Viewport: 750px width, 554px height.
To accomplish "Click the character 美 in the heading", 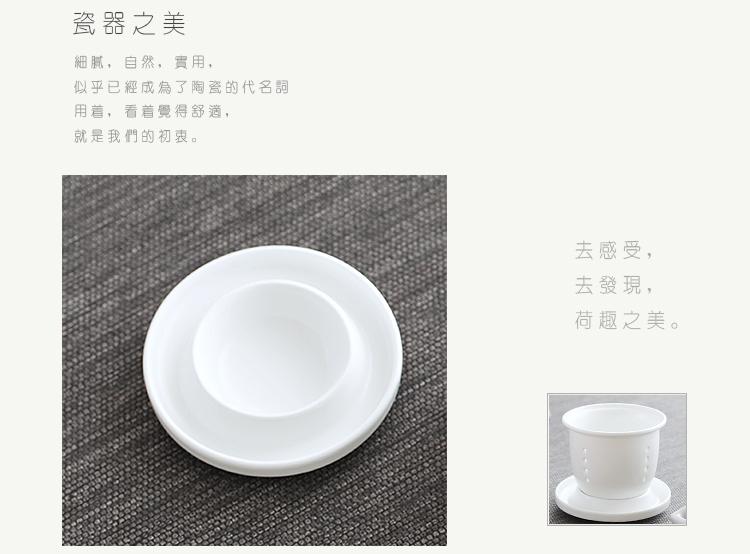I will pos(174,23).
